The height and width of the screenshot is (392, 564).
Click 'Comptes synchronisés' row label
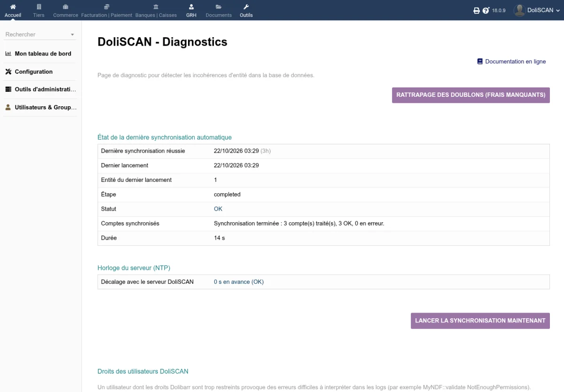pos(130,223)
